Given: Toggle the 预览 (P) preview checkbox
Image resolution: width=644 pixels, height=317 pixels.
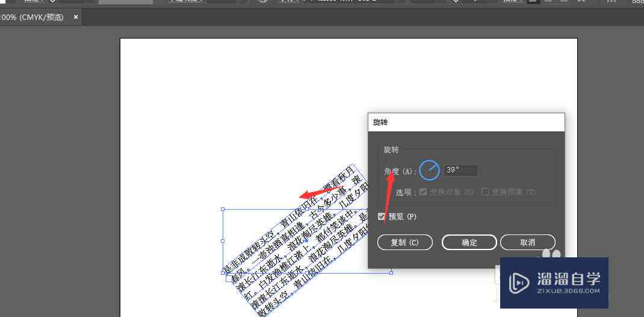Looking at the screenshot, I should [382, 216].
